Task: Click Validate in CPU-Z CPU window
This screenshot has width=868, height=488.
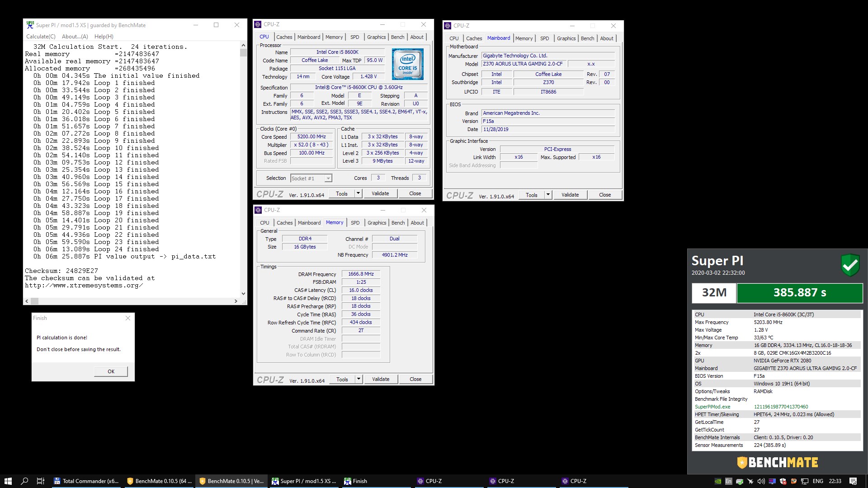Action: point(380,193)
